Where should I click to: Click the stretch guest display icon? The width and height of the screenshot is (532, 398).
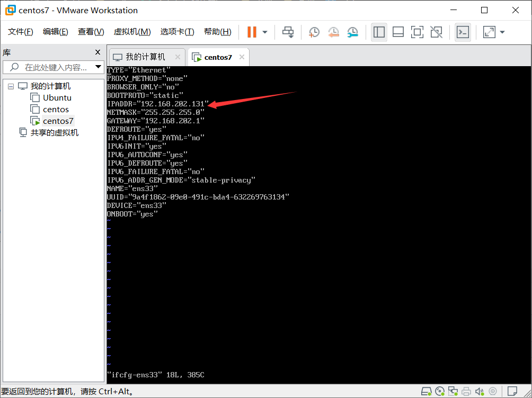(489, 32)
